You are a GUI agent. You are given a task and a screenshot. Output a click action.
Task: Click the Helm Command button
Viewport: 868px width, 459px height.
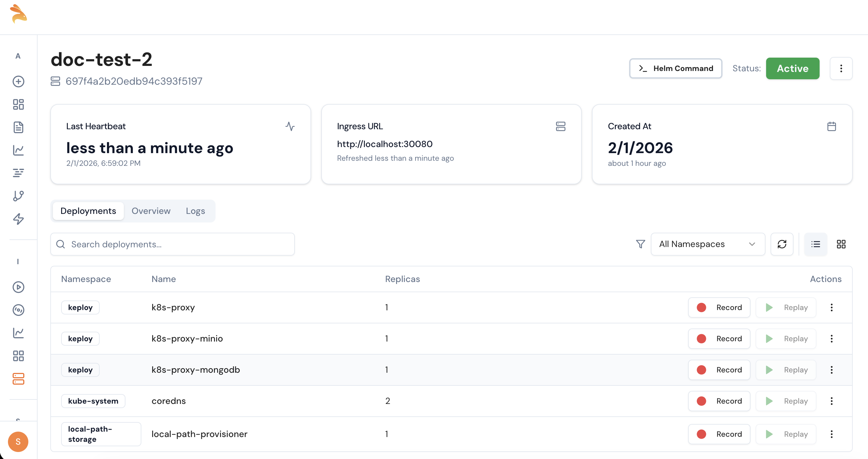[675, 68]
